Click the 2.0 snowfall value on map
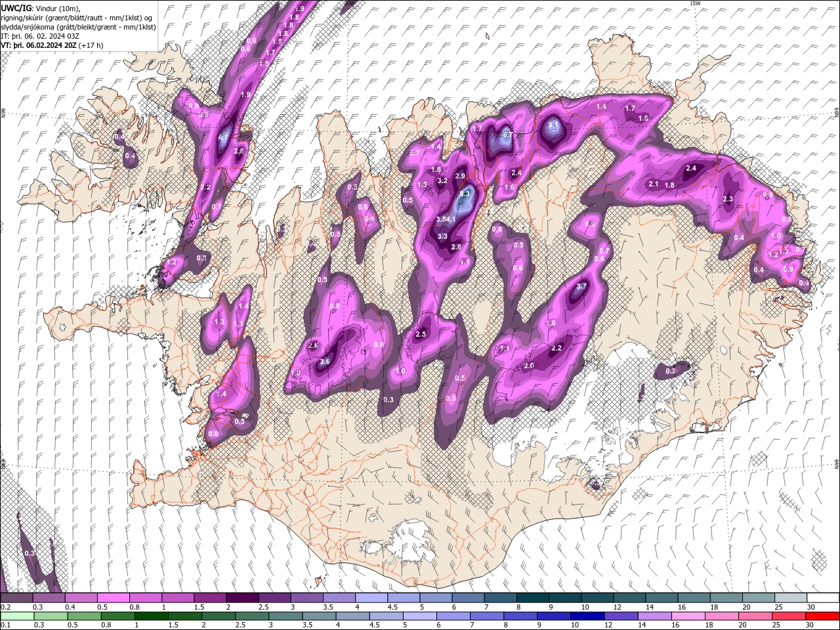Viewport: 840px width, 630px height. tap(529, 366)
